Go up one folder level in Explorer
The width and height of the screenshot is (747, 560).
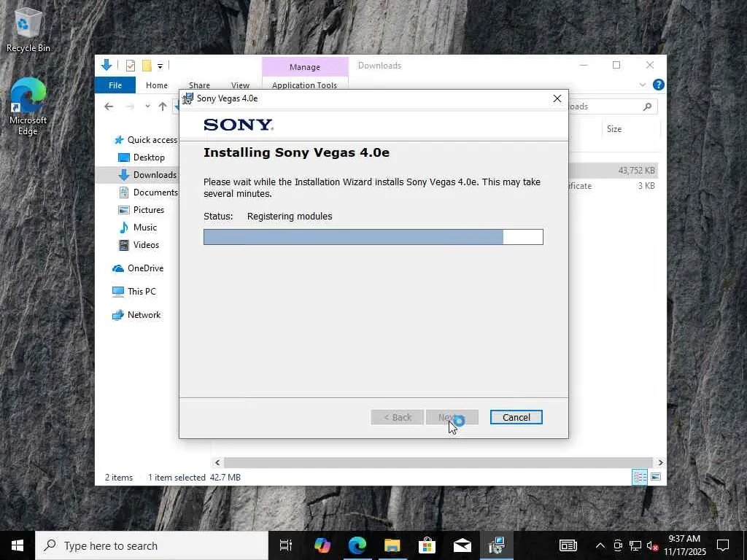click(163, 106)
